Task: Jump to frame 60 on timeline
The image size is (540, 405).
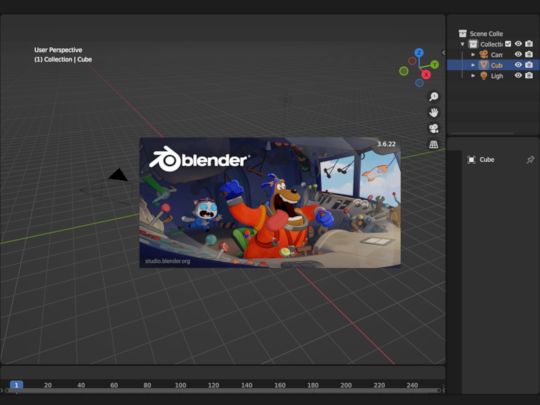Action: (x=114, y=385)
